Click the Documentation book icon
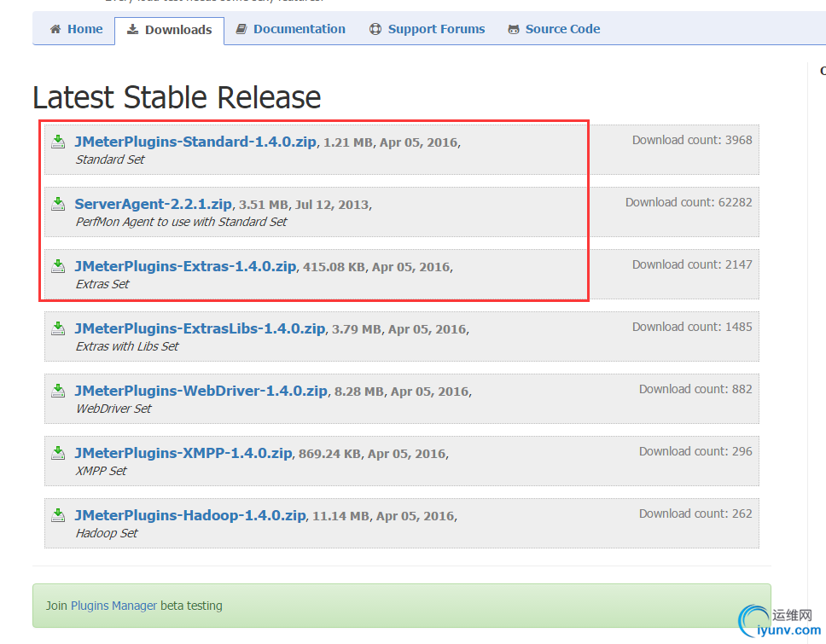 tap(241, 29)
